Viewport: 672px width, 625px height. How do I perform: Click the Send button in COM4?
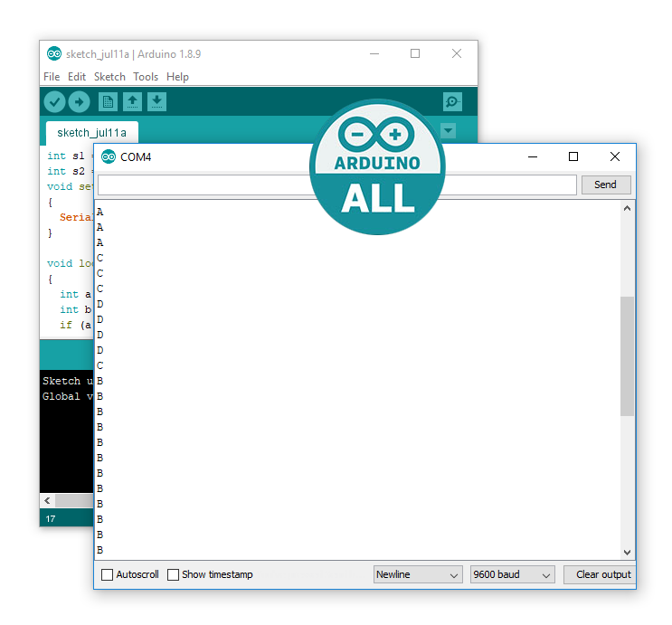[606, 185]
